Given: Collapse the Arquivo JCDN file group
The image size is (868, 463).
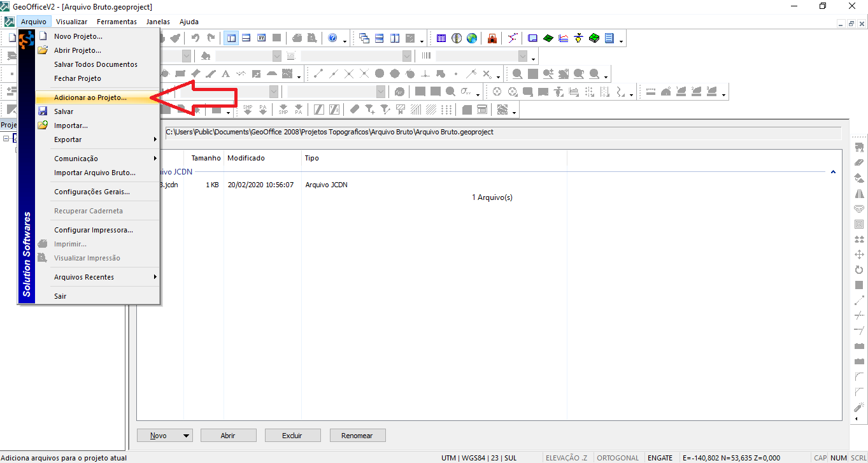Looking at the screenshot, I should pyautogui.click(x=833, y=172).
